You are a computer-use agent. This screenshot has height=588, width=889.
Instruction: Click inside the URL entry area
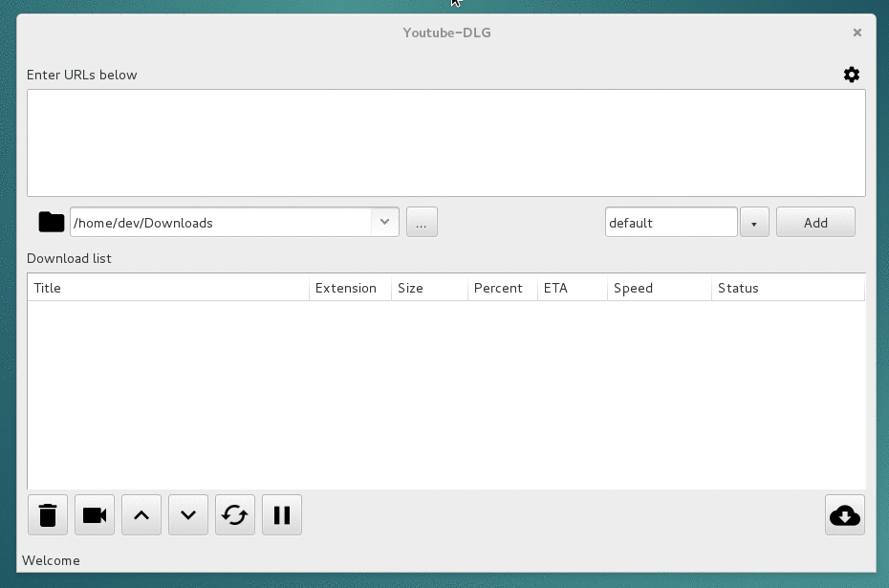coord(444,142)
